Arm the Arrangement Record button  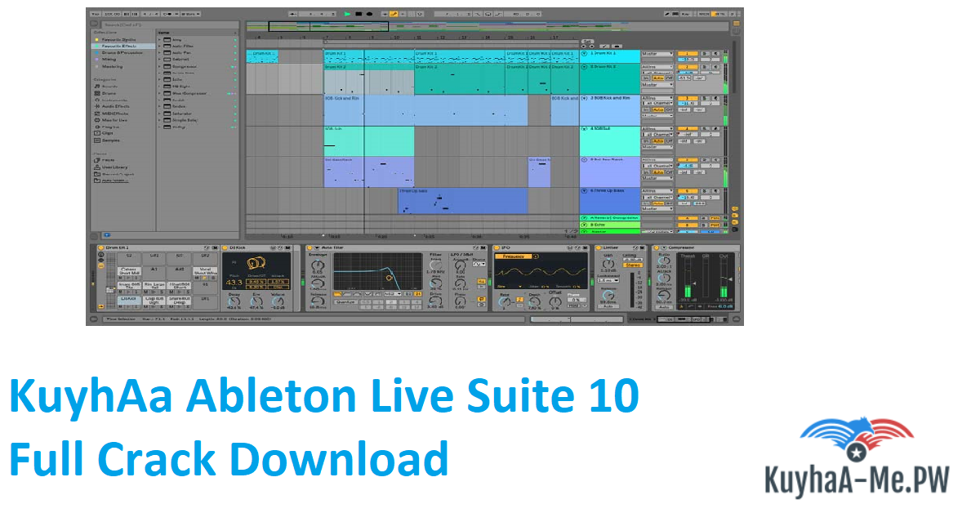[x=368, y=14]
